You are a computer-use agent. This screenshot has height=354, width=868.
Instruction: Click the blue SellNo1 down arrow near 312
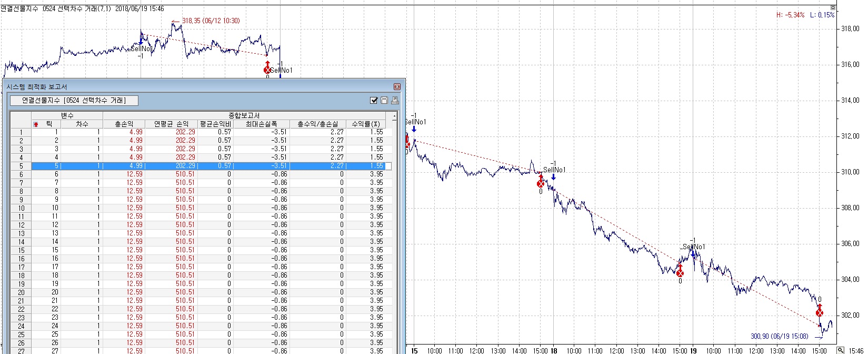pos(414,129)
